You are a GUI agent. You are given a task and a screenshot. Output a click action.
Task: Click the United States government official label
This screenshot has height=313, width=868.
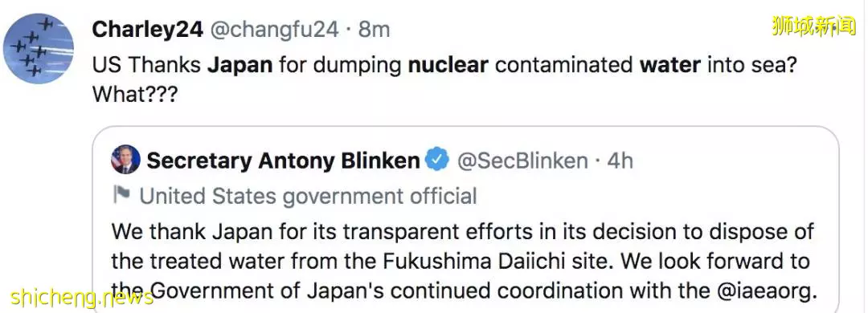[308, 196]
